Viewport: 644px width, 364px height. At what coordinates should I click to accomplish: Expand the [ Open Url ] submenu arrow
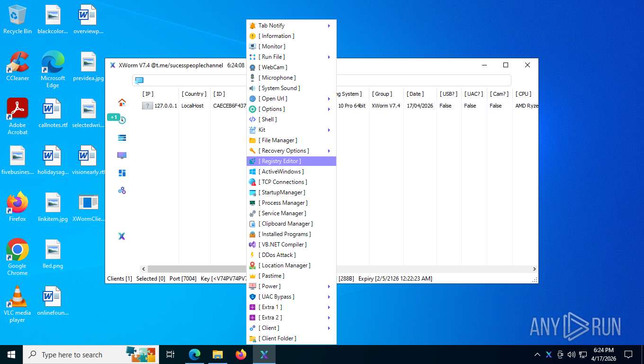pos(329,99)
